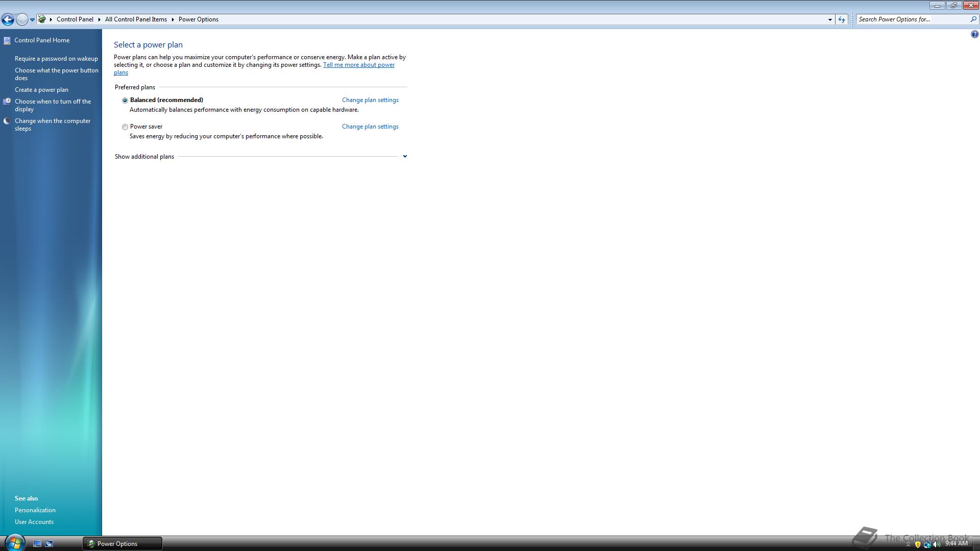Viewport: 980px width, 551px height.
Task: Click the Control Panel Home icon
Action: [x=7, y=40]
